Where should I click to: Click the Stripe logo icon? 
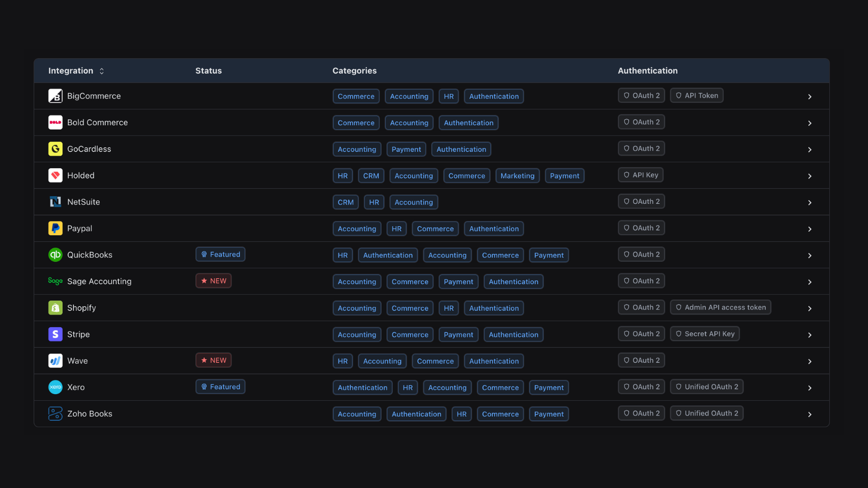55,334
